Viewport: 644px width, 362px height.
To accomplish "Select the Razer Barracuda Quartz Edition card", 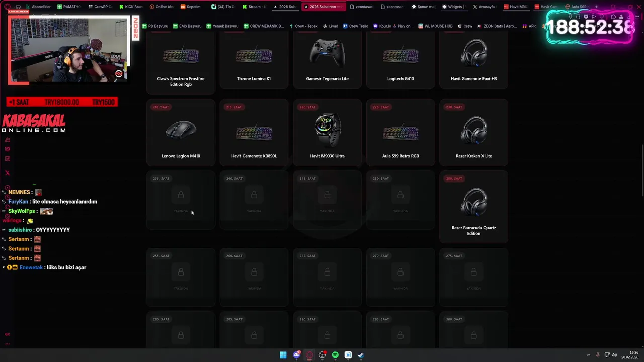I will 473,207.
